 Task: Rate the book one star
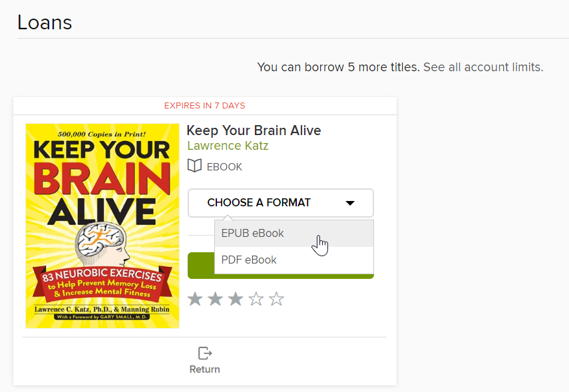pos(195,299)
